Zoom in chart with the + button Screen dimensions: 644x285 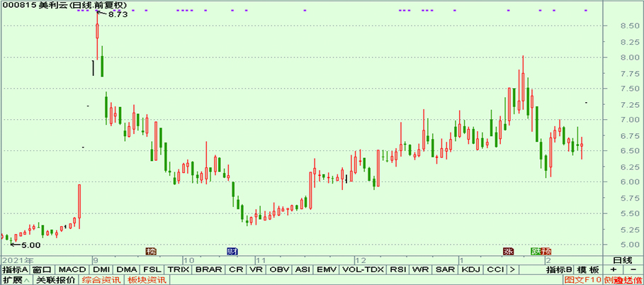tap(614, 270)
